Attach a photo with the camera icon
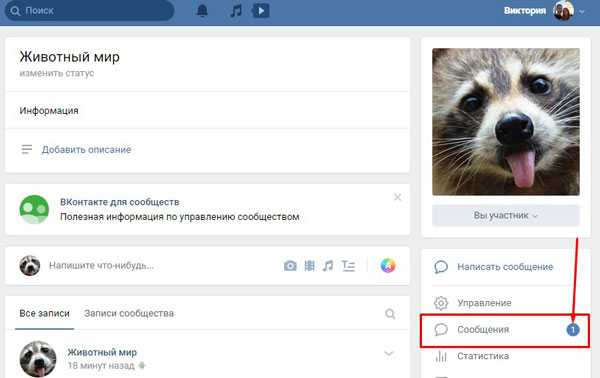 tap(290, 266)
